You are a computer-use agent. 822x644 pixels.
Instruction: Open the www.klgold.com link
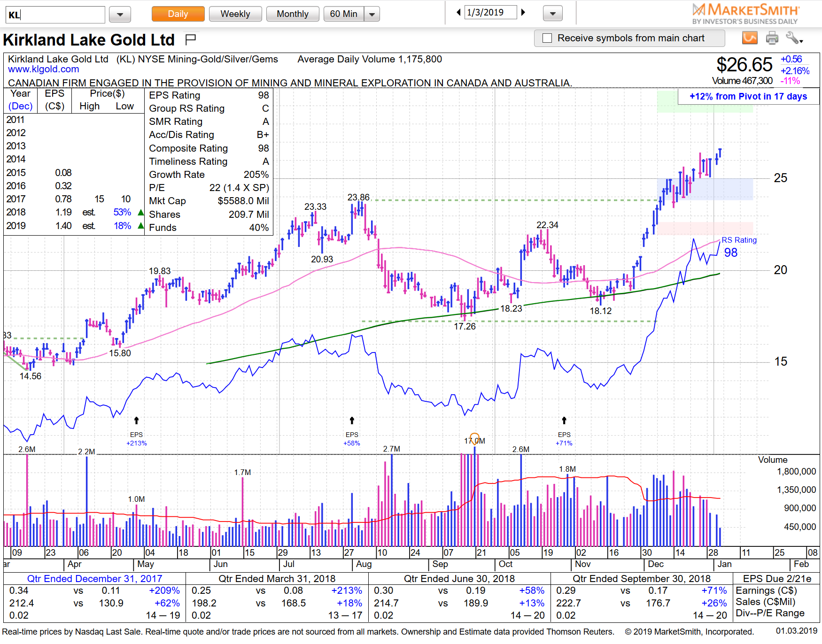[x=43, y=69]
